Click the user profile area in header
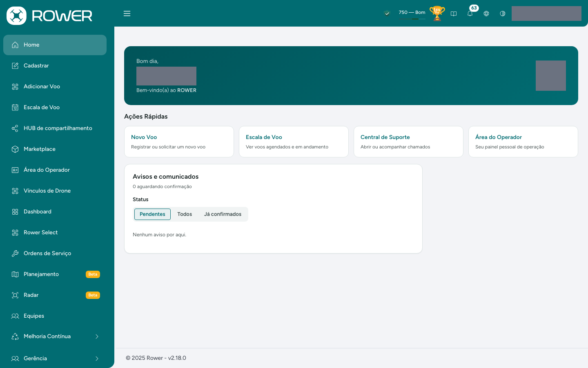Image resolution: width=588 pixels, height=368 pixels. [x=546, y=13]
